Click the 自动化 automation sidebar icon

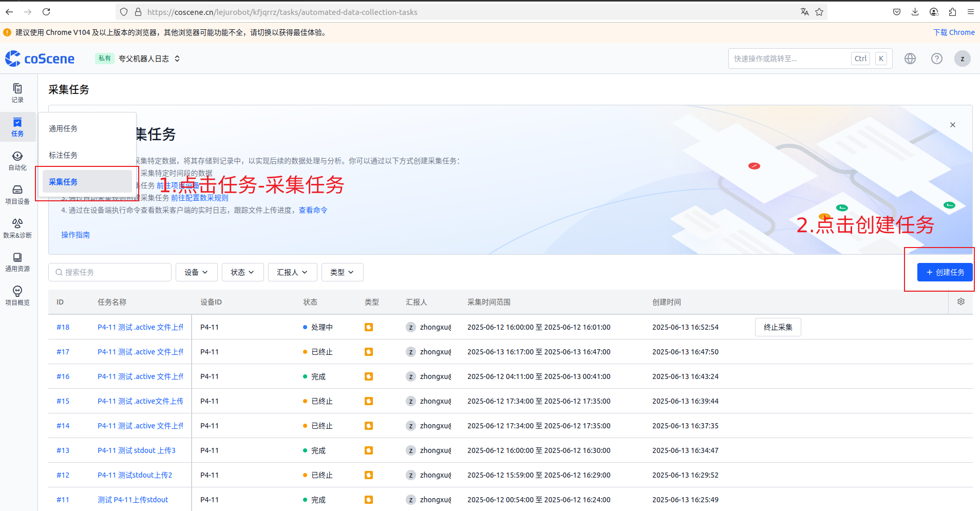[17, 160]
